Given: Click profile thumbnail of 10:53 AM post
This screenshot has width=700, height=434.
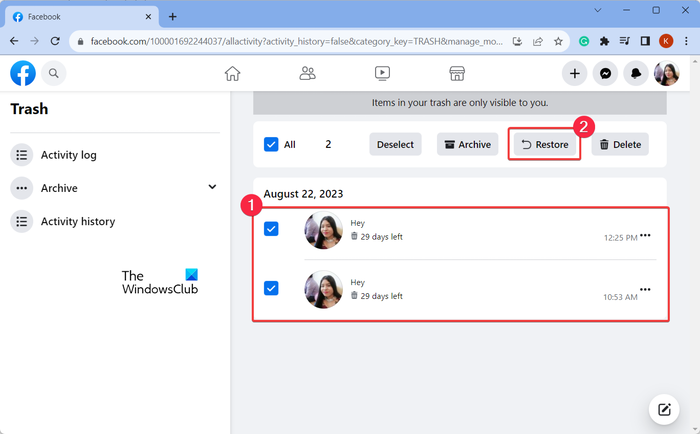Looking at the screenshot, I should [324, 289].
